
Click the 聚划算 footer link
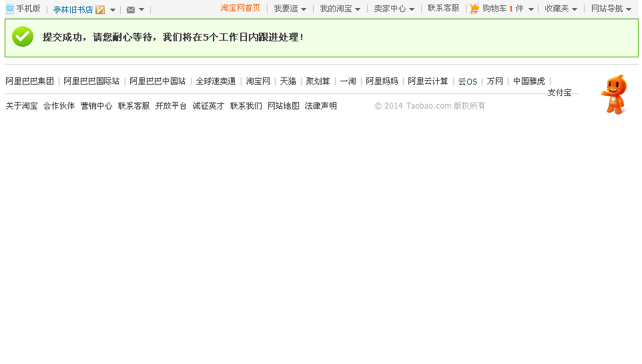click(318, 81)
